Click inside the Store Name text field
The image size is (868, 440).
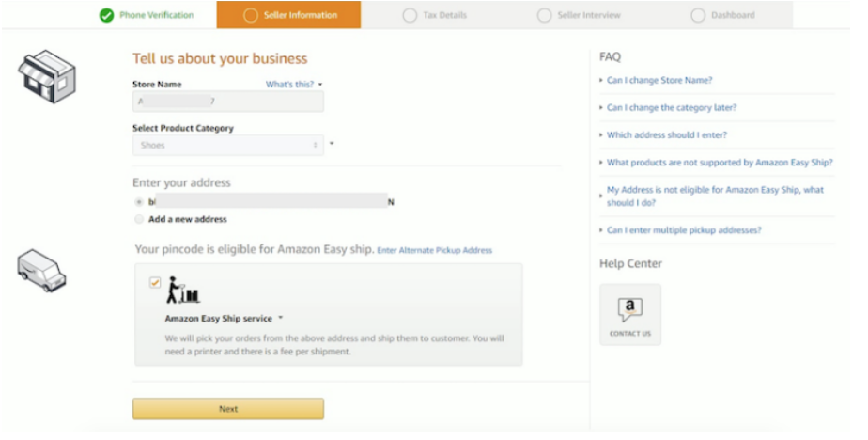click(228, 101)
